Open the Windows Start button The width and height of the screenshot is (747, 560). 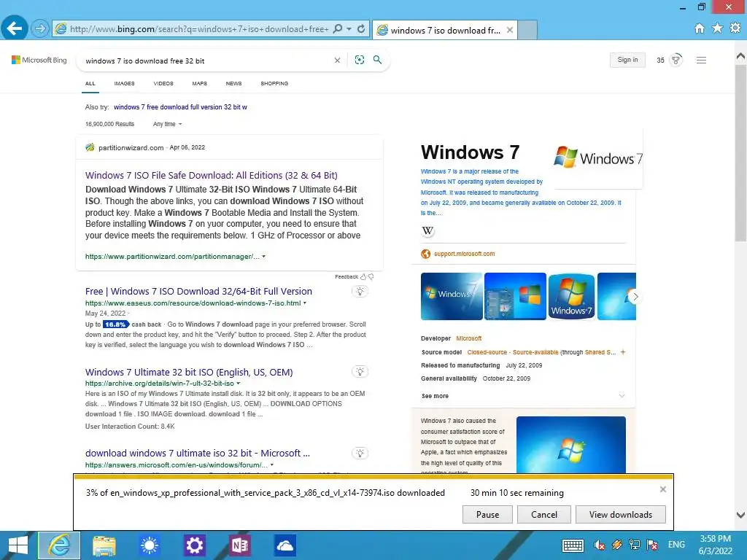click(x=18, y=545)
